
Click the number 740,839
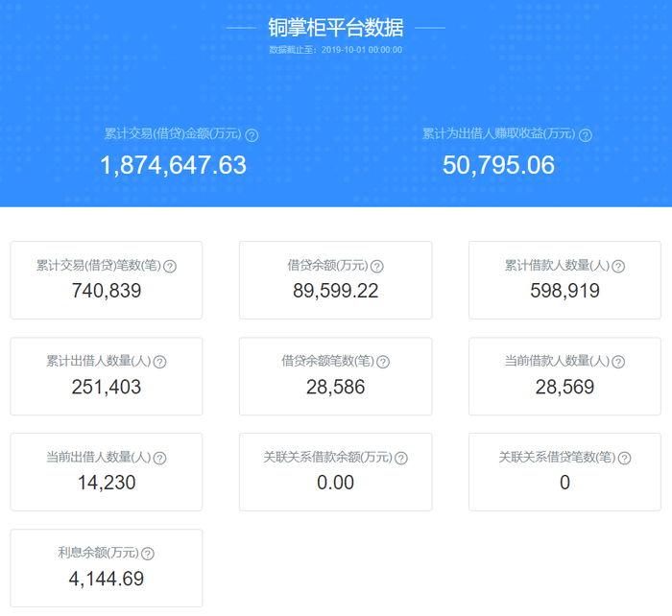107,291
